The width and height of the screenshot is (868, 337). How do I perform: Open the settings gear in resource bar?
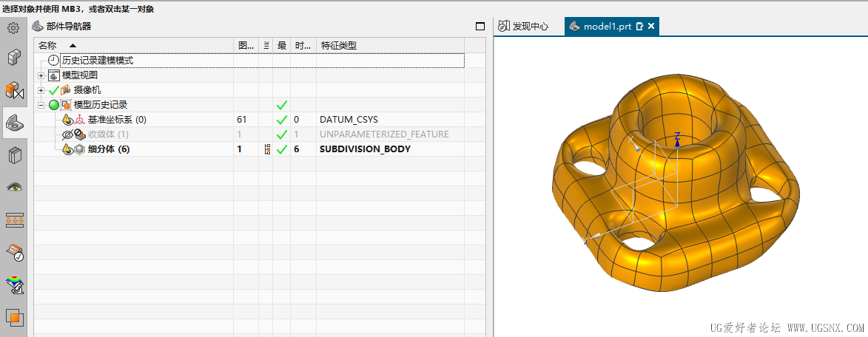pyautogui.click(x=13, y=28)
